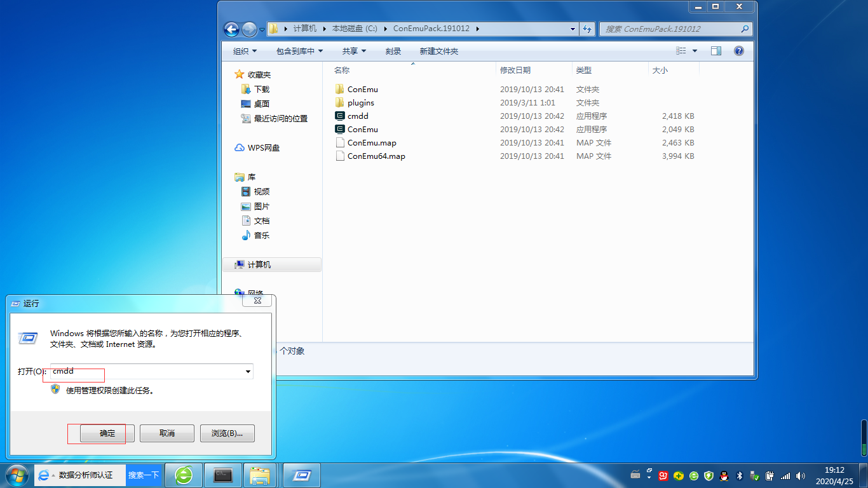Screen dimensions: 868x488
Task: Click the taskbar clock showing 19:12
Action: (x=834, y=470)
